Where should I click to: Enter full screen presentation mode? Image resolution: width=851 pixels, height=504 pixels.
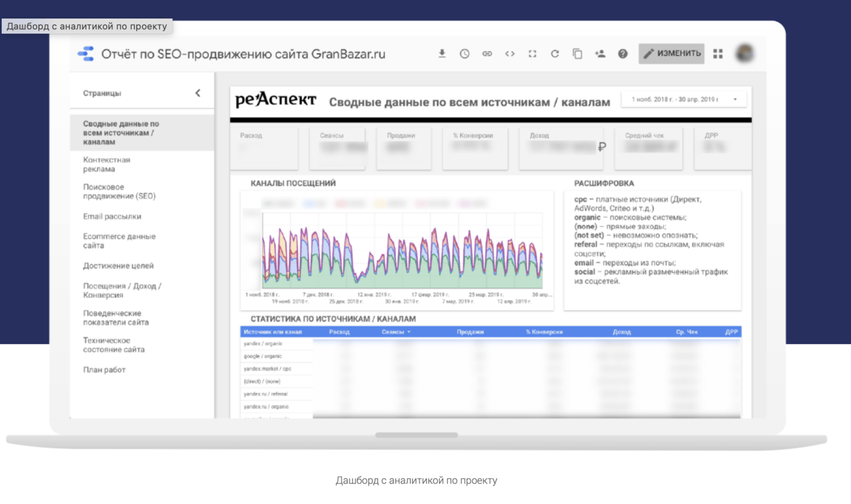532,54
